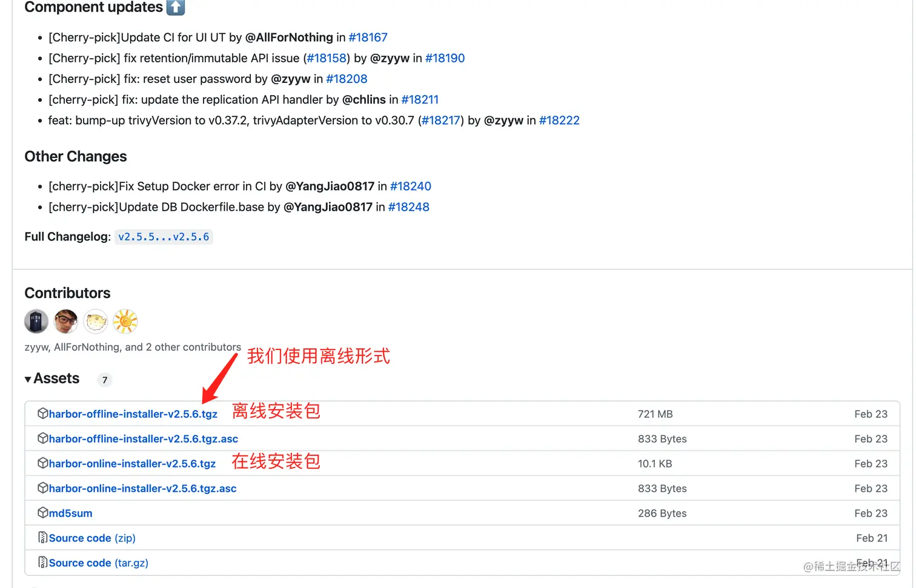Open issue #18217 link
Image resolution: width=916 pixels, height=588 pixels.
pyautogui.click(x=441, y=121)
